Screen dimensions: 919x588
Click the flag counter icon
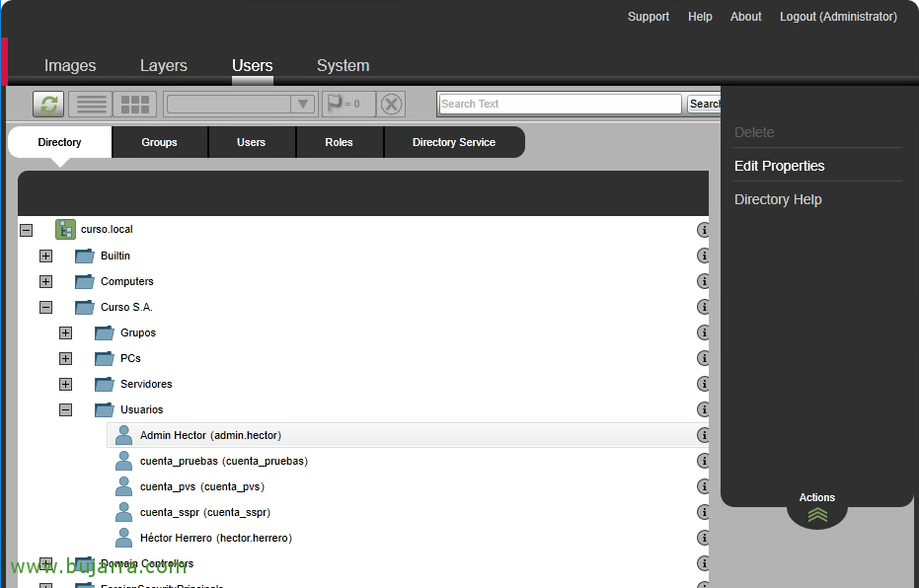(x=343, y=104)
